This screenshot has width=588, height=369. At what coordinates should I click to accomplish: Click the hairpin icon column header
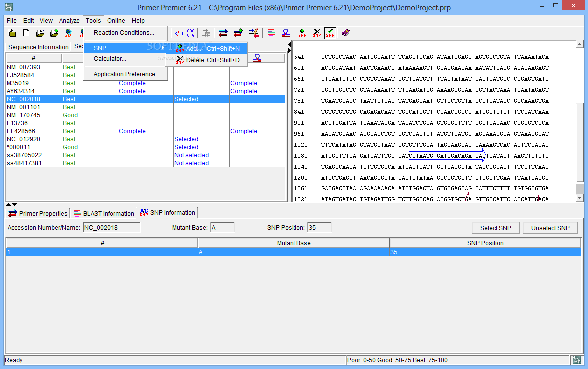257,58
